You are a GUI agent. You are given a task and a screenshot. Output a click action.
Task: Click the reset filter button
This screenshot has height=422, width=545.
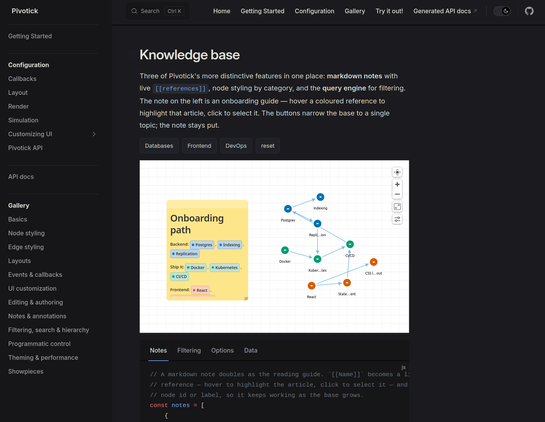(268, 146)
